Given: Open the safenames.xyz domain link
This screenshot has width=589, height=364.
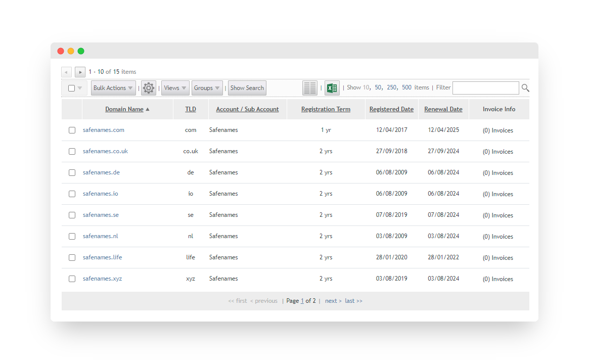Looking at the screenshot, I should [102, 279].
